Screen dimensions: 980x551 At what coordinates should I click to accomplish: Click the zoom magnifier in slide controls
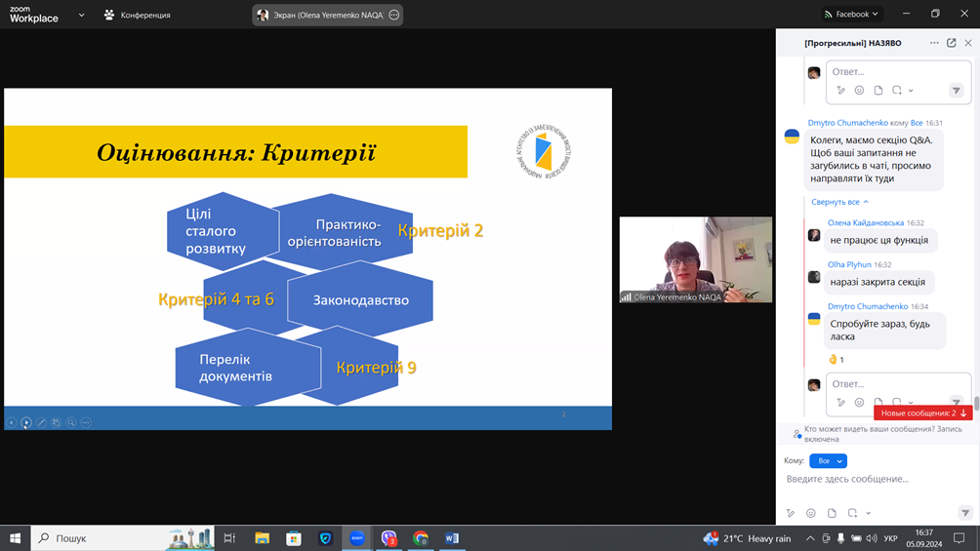(x=71, y=422)
